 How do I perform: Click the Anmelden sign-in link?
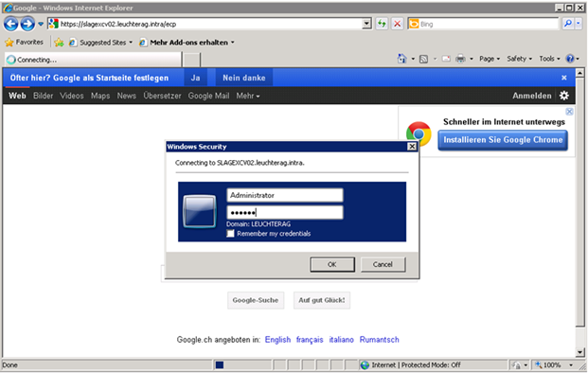pyautogui.click(x=532, y=96)
